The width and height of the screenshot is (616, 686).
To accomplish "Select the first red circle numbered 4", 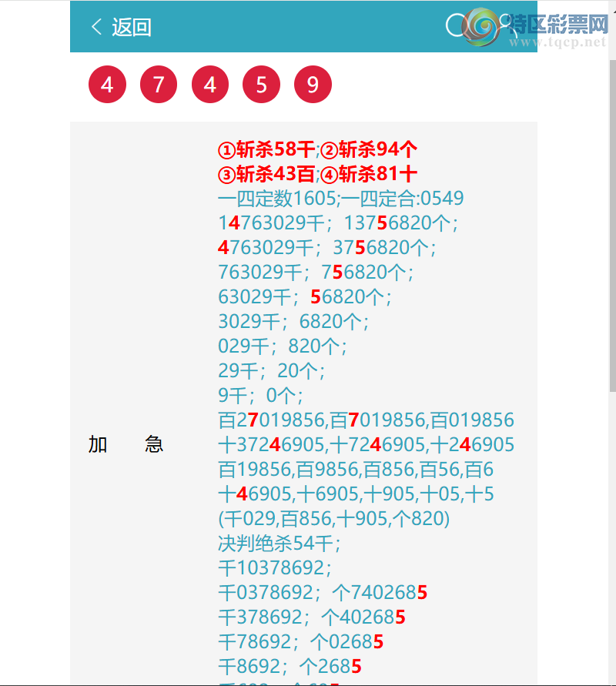I will [107, 84].
